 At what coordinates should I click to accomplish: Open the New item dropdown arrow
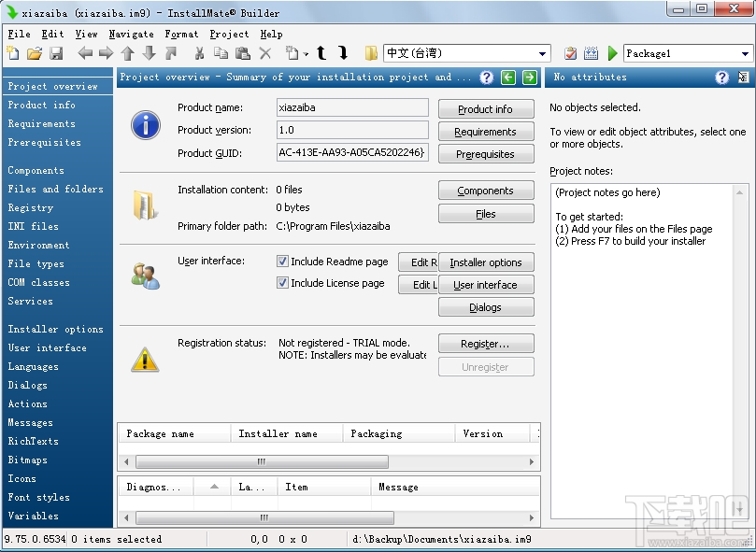click(x=306, y=54)
